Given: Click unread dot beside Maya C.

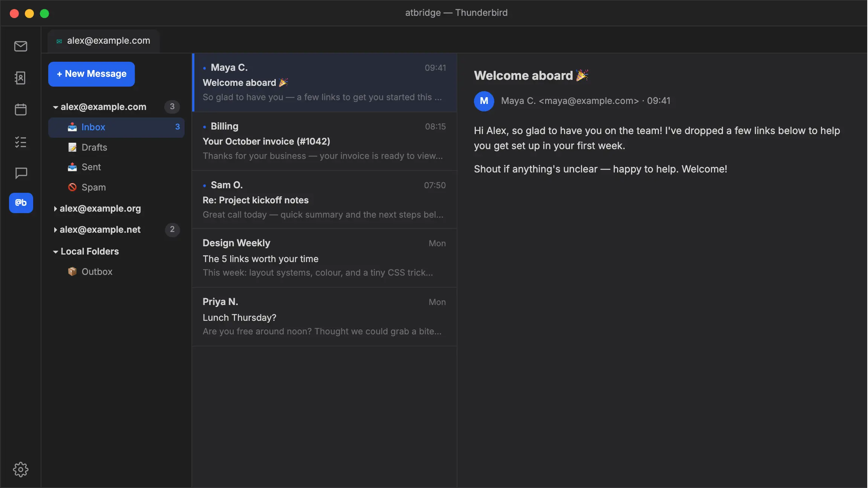Looking at the screenshot, I should pos(205,69).
